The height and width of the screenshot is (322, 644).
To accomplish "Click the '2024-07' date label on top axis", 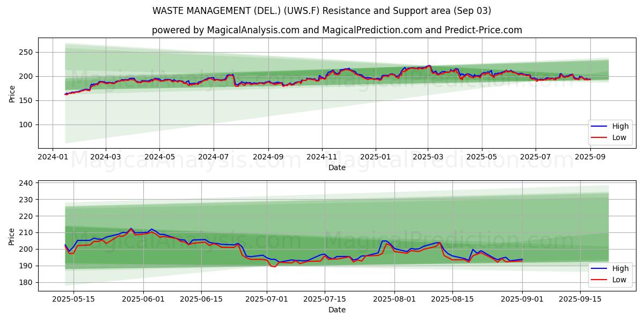I will (x=214, y=157).
